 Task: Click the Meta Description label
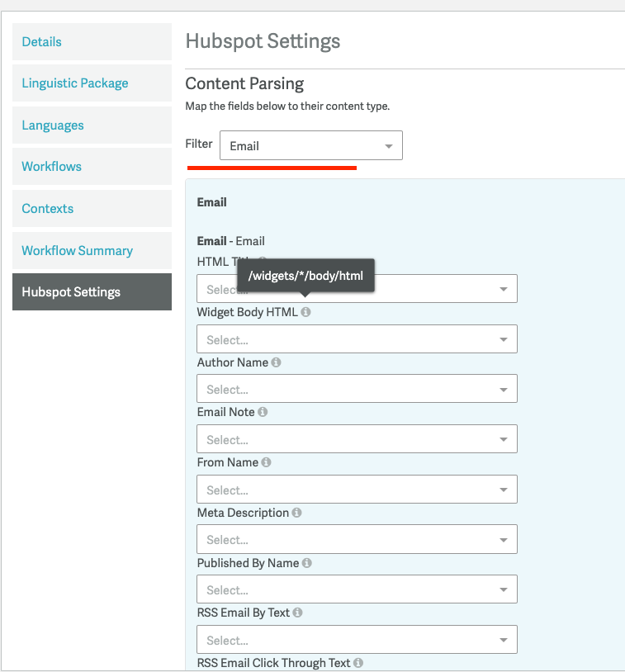pos(243,512)
